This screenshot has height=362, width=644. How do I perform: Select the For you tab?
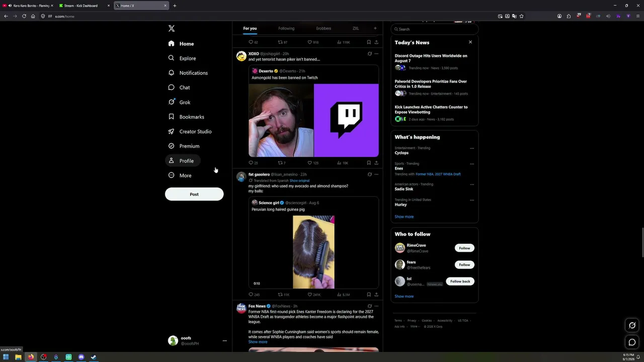250,29
